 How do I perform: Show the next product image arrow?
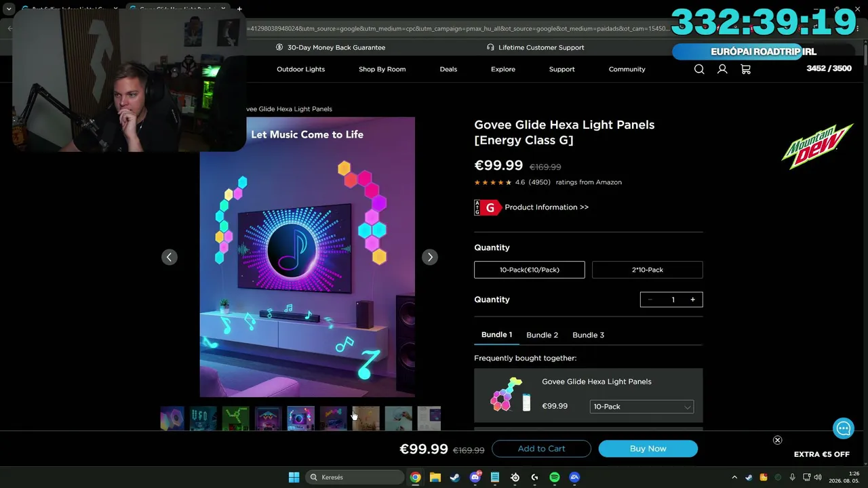[430, 257]
